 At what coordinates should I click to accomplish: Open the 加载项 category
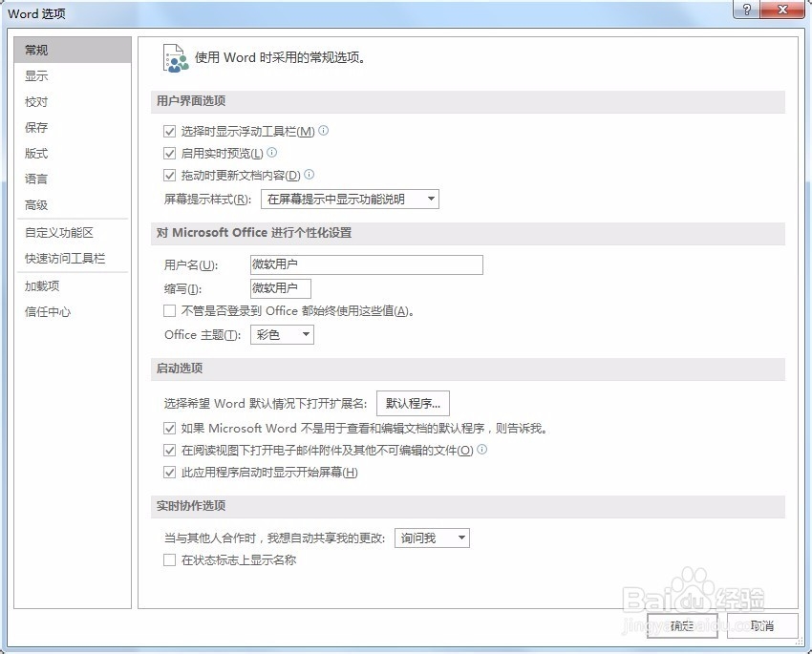point(73,286)
